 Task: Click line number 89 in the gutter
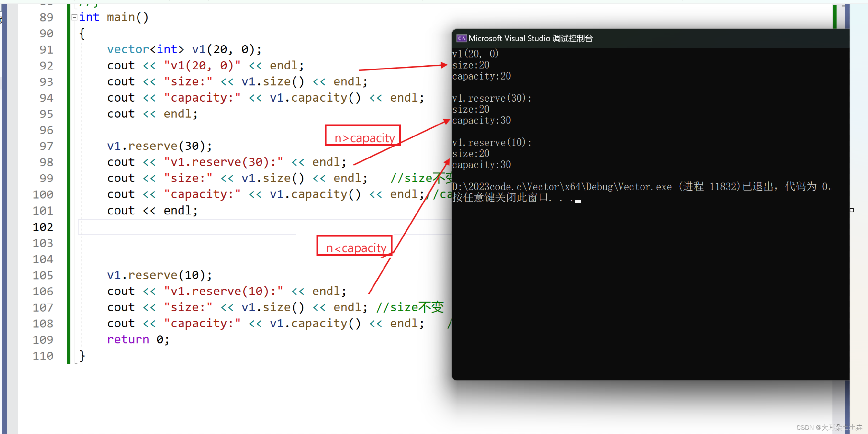pos(46,17)
